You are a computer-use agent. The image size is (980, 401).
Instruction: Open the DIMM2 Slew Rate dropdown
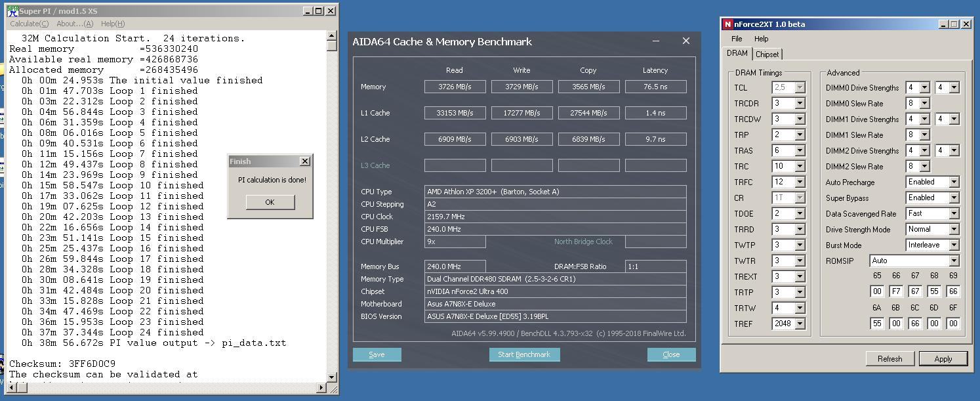[924, 166]
